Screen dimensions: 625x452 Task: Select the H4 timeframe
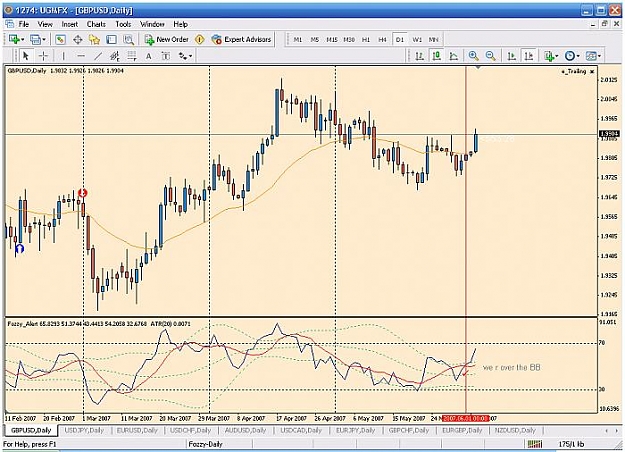[383, 39]
